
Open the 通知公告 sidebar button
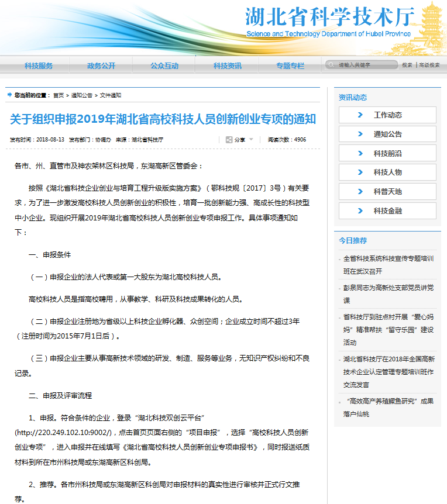click(x=387, y=134)
